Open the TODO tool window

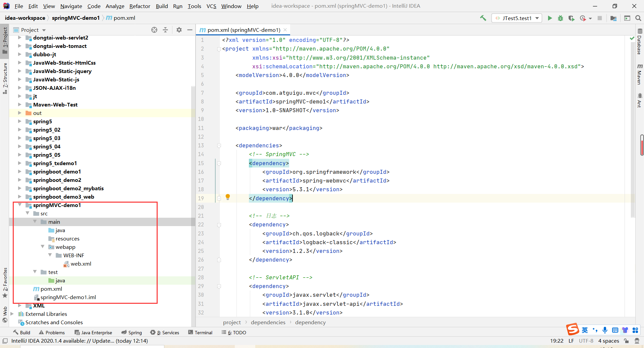coord(234,333)
